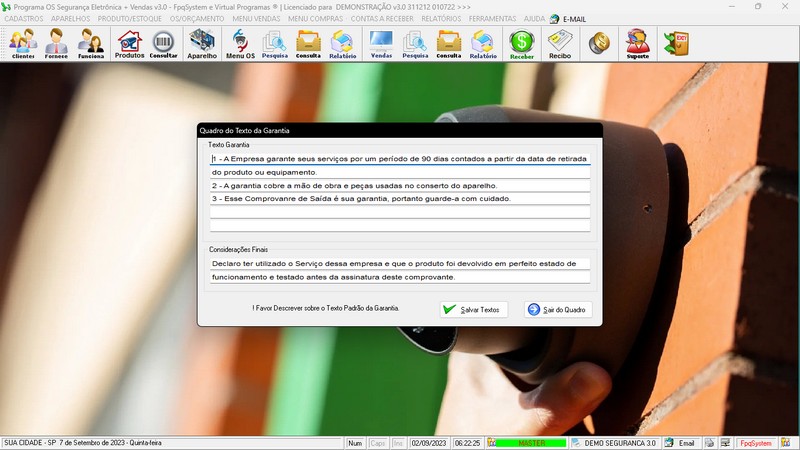Open the Menu OS toolbar icon

pos(240,44)
